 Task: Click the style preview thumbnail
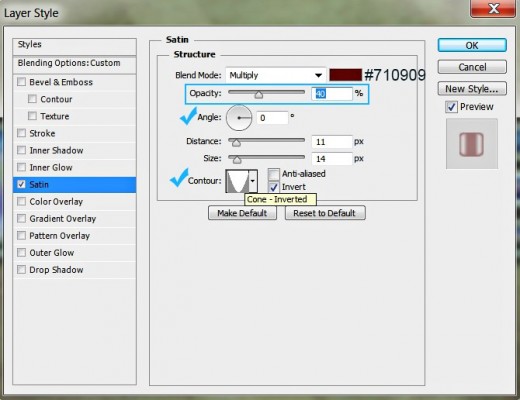pos(472,144)
